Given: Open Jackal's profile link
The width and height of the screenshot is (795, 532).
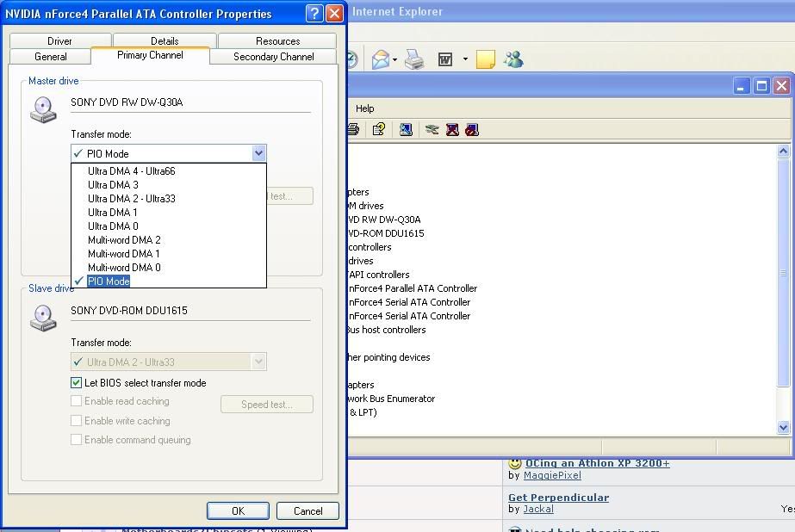Looking at the screenshot, I should point(538,509).
